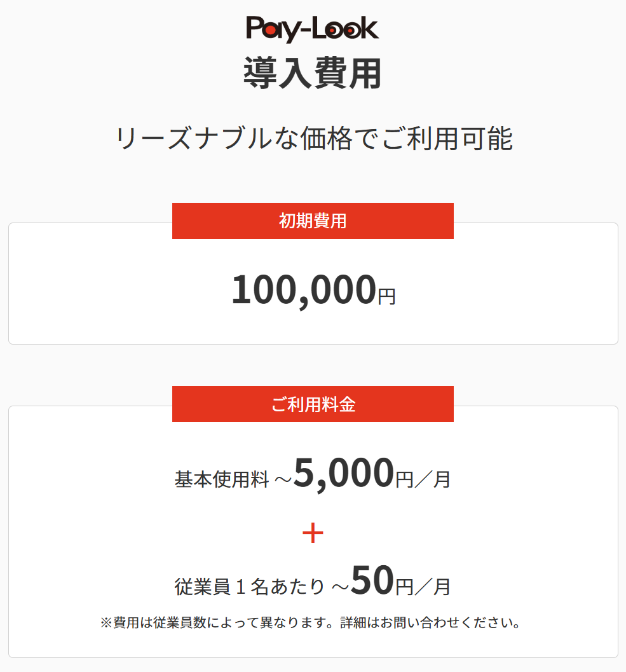Click the 基本使用料 text
The height and width of the screenshot is (672, 626).
222,479
